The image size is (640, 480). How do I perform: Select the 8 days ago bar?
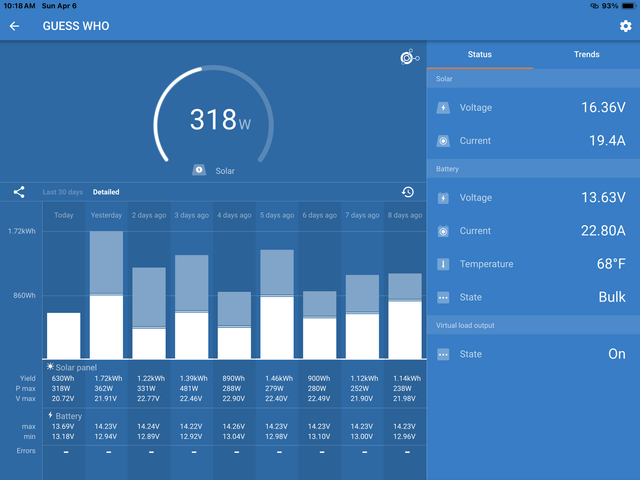405,316
